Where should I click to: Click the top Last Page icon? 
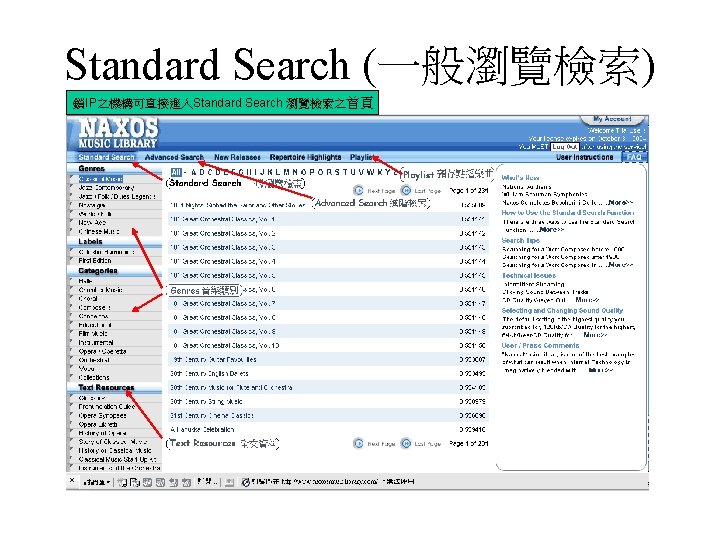pyautogui.click(x=406, y=190)
